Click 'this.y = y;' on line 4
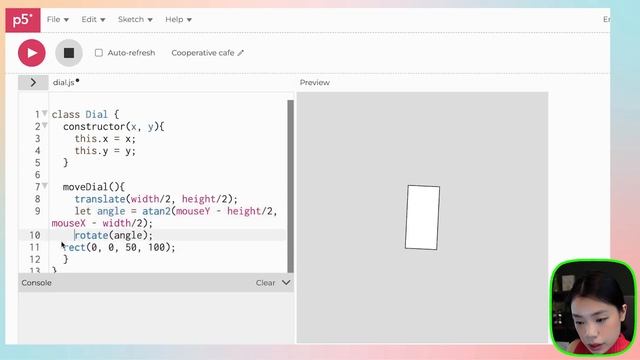 pos(105,151)
